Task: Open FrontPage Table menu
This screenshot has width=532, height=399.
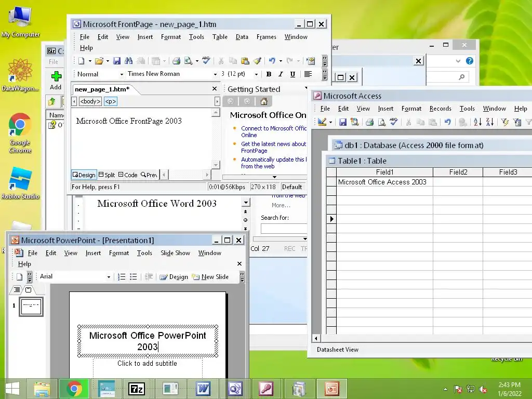Action: (x=220, y=37)
